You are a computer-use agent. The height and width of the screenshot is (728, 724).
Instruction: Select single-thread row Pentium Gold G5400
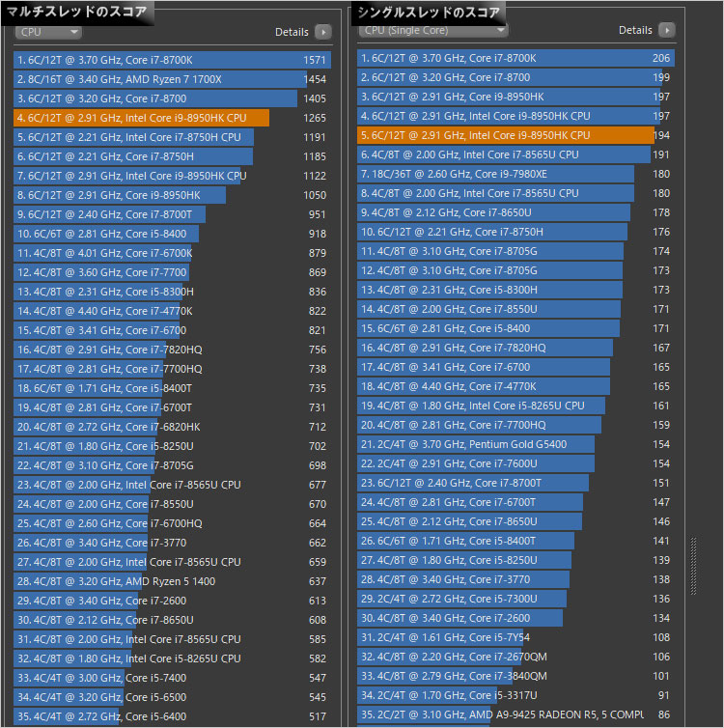pos(516,444)
